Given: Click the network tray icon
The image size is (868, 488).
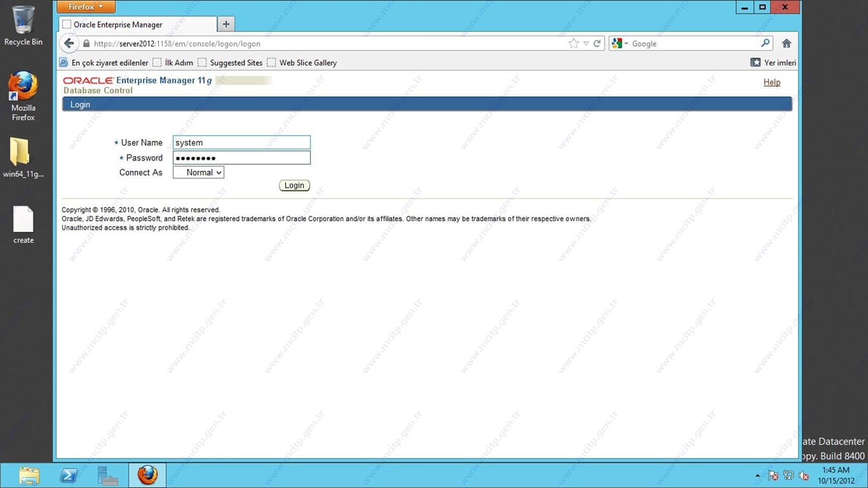Looking at the screenshot, I should pos(788,475).
